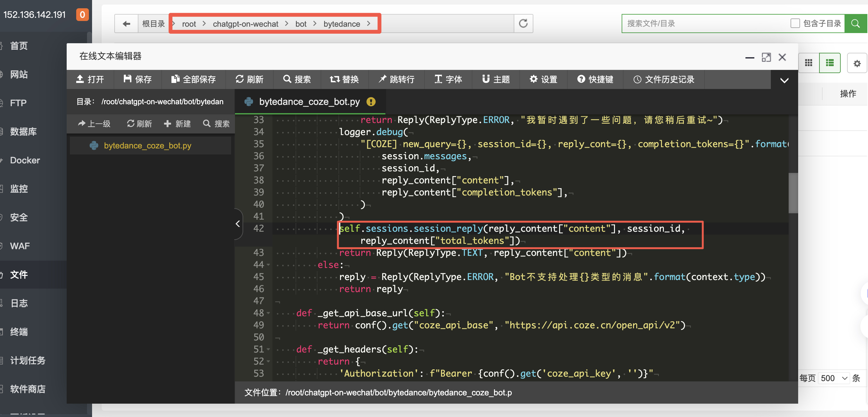Click 刷新 in the directory side panel
This screenshot has width=868, height=417.
click(x=139, y=124)
